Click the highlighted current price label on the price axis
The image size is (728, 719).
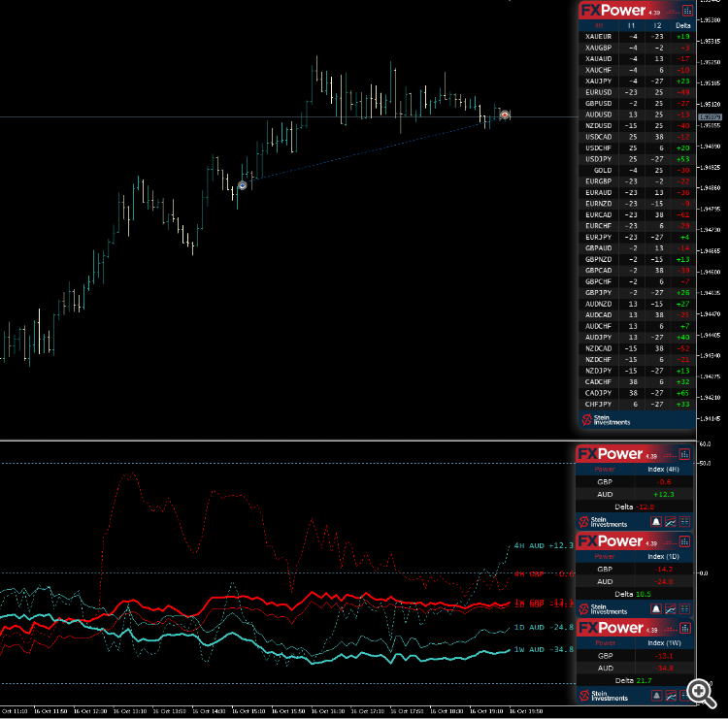click(711, 117)
